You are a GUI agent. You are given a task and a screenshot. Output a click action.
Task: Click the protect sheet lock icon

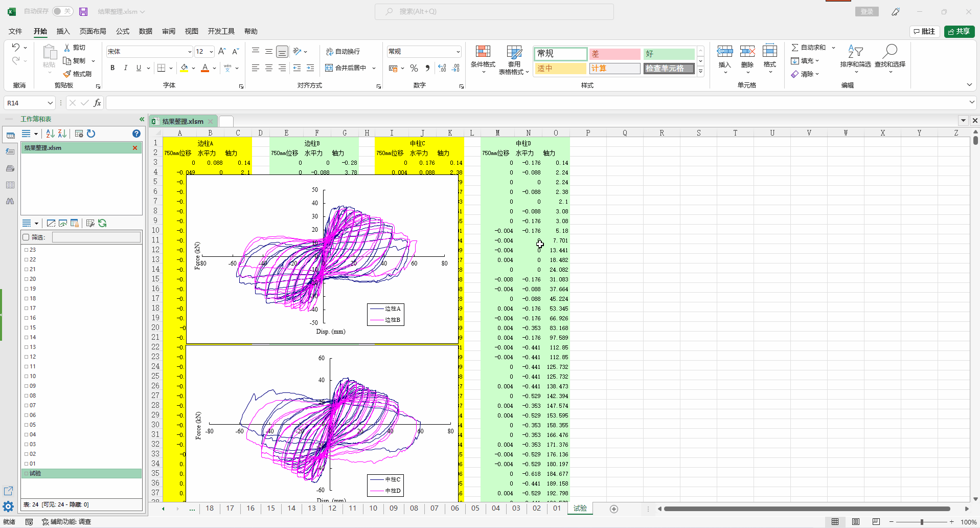(75, 223)
